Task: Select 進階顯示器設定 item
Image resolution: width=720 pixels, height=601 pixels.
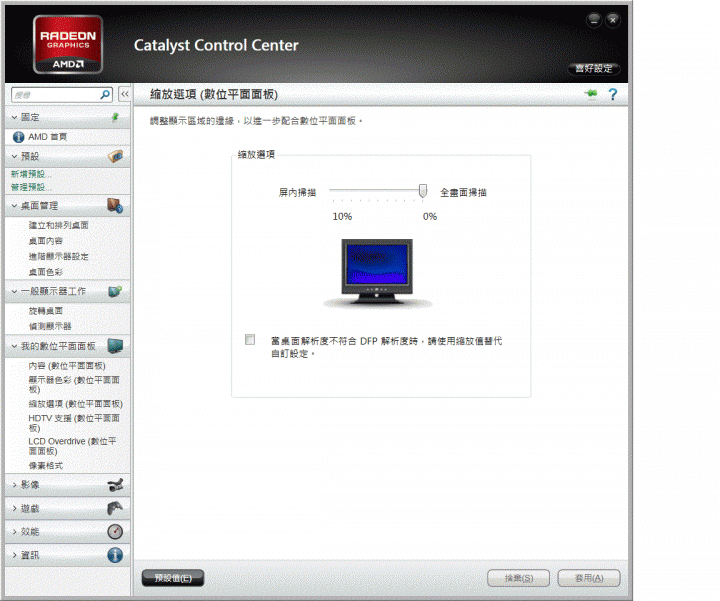Action: [x=58, y=256]
